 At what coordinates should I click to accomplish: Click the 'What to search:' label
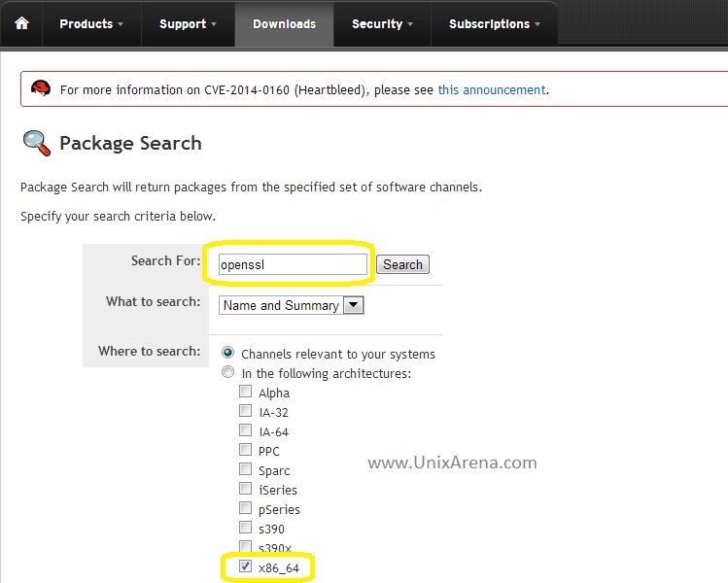click(x=154, y=302)
